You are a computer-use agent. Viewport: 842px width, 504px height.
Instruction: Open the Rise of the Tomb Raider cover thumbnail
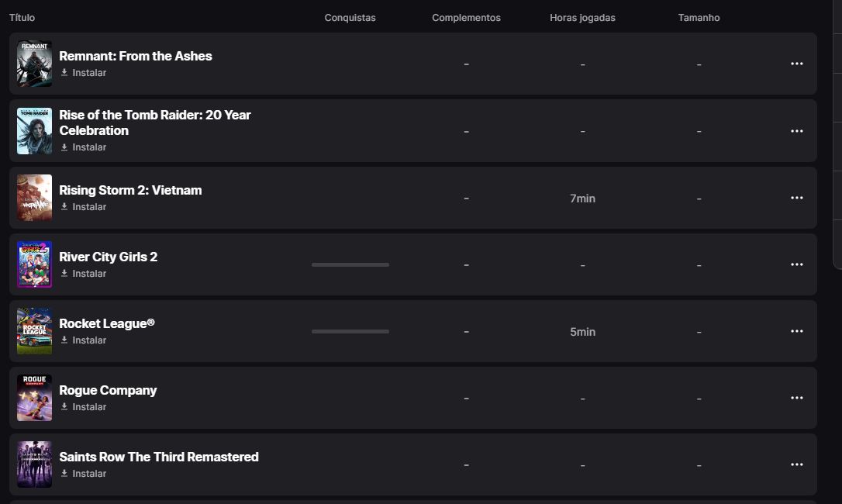tap(34, 131)
